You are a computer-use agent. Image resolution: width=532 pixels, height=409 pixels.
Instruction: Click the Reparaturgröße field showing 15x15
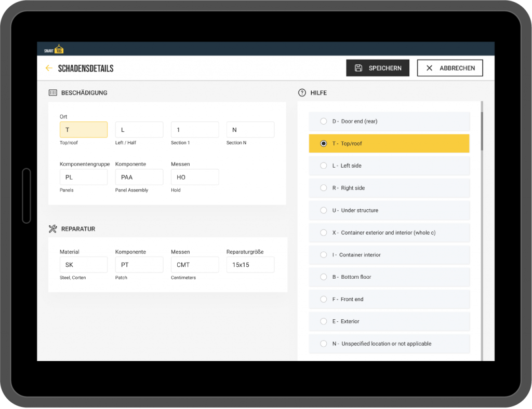click(x=250, y=264)
